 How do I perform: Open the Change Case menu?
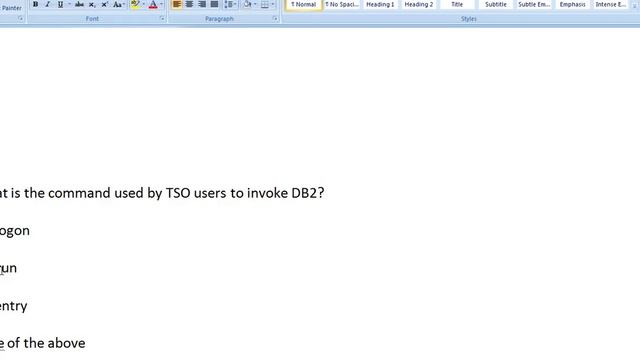(x=118, y=4)
